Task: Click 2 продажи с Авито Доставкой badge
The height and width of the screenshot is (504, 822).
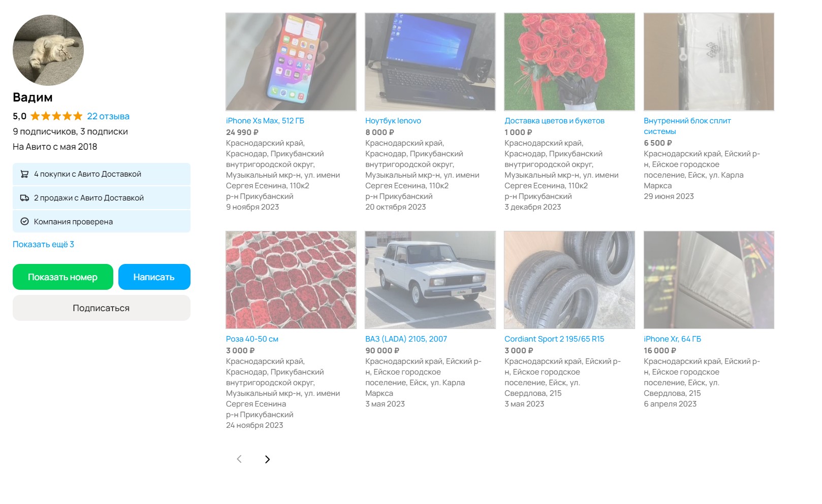Action: (102, 198)
